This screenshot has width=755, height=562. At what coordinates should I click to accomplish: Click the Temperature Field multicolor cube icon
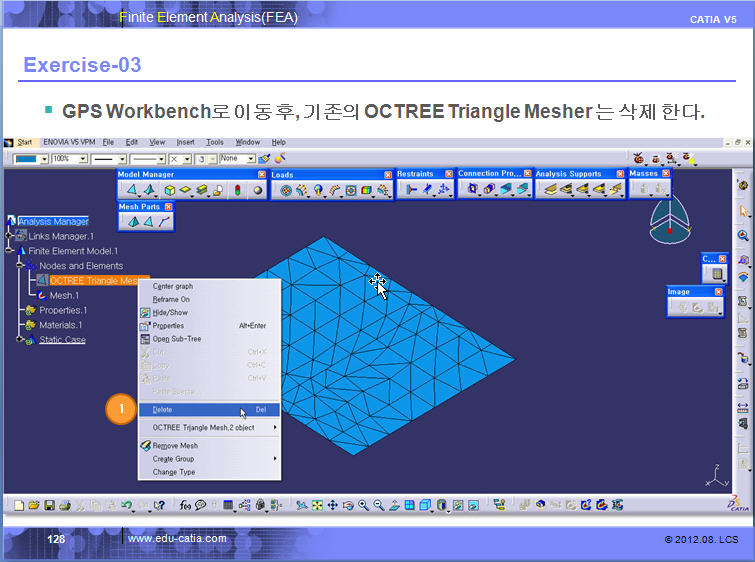(366, 191)
